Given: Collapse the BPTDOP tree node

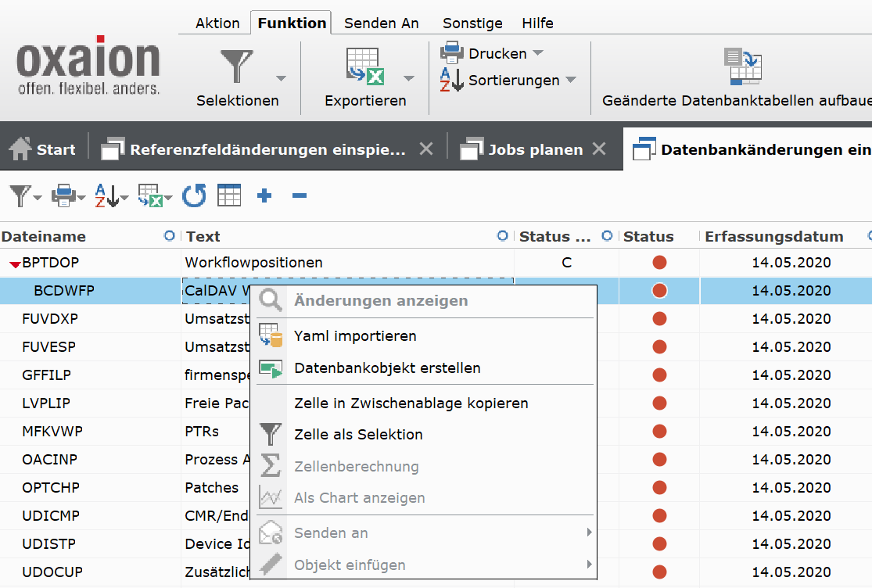Looking at the screenshot, I should click(x=15, y=264).
